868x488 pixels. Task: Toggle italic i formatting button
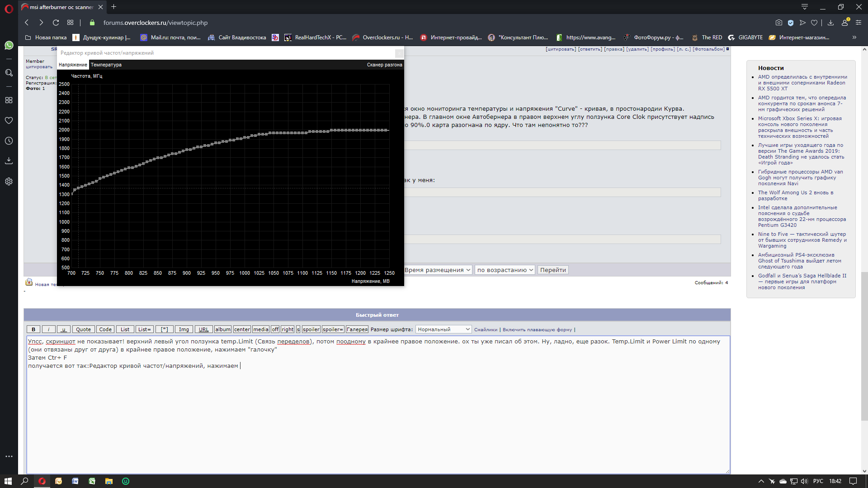[48, 329]
